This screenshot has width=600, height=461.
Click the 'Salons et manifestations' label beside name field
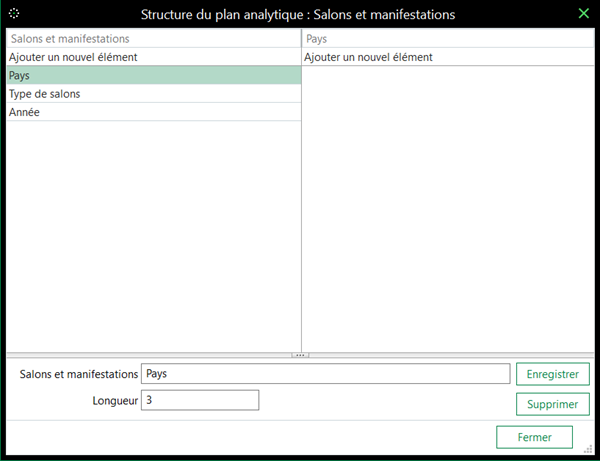coord(79,374)
